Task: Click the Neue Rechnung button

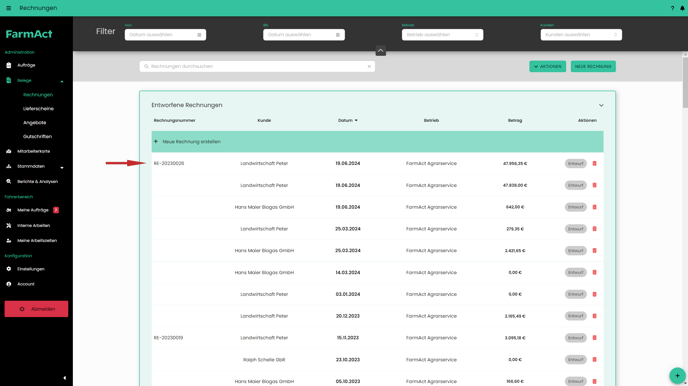Action: click(x=593, y=66)
